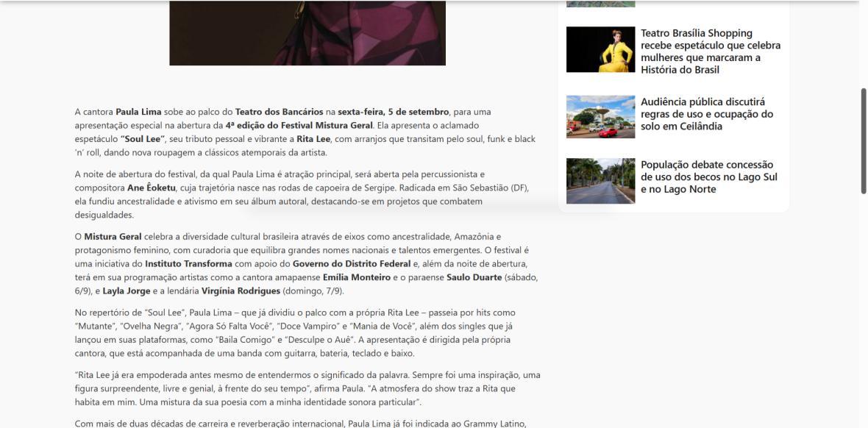Click the bold 'Mistura Geral' in third paragraph
The width and height of the screenshot is (868, 428).
(113, 236)
